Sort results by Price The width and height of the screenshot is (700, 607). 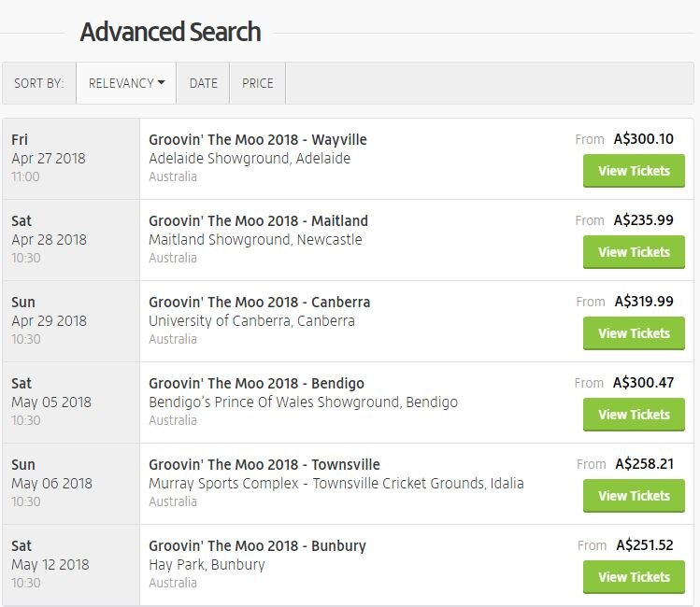coord(257,83)
